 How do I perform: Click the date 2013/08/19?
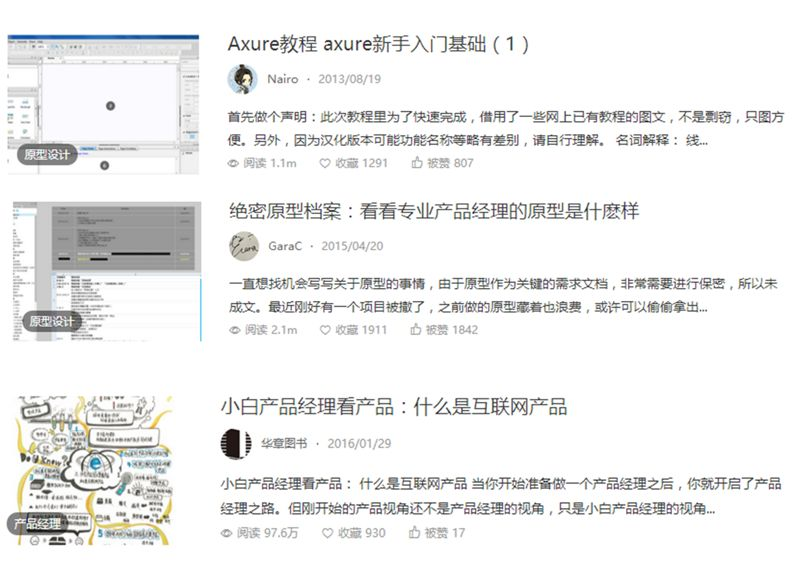[x=349, y=79]
